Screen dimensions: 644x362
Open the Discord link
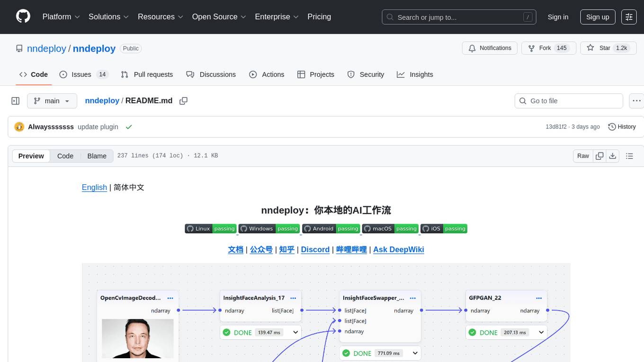[x=315, y=249]
